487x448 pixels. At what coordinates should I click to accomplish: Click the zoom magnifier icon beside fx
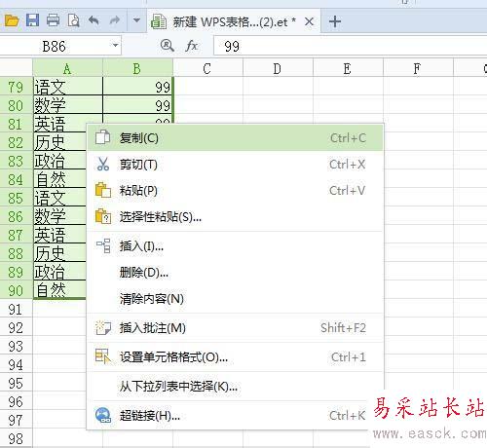point(168,46)
